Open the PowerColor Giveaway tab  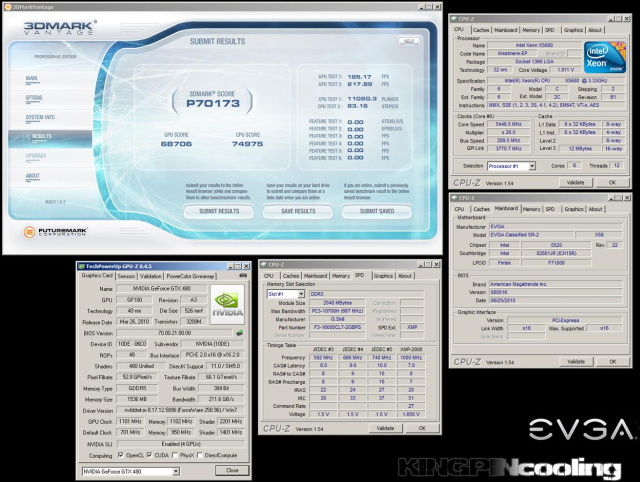point(190,276)
